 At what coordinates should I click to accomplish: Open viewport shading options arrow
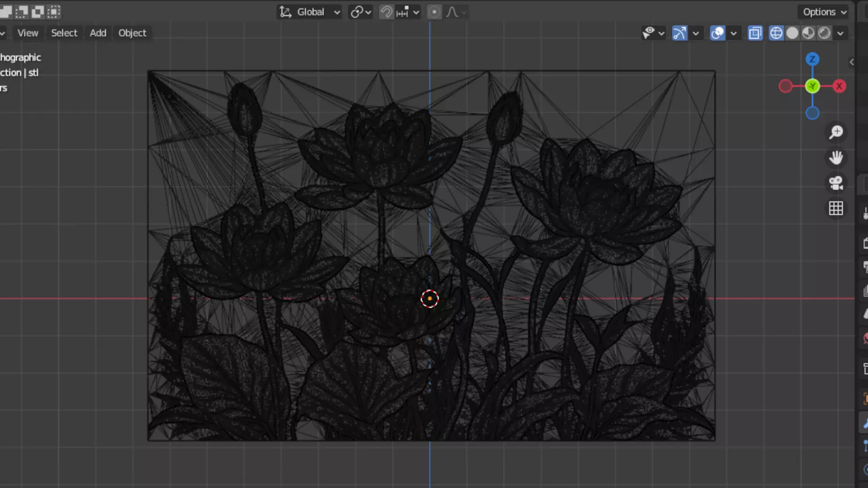(840, 33)
